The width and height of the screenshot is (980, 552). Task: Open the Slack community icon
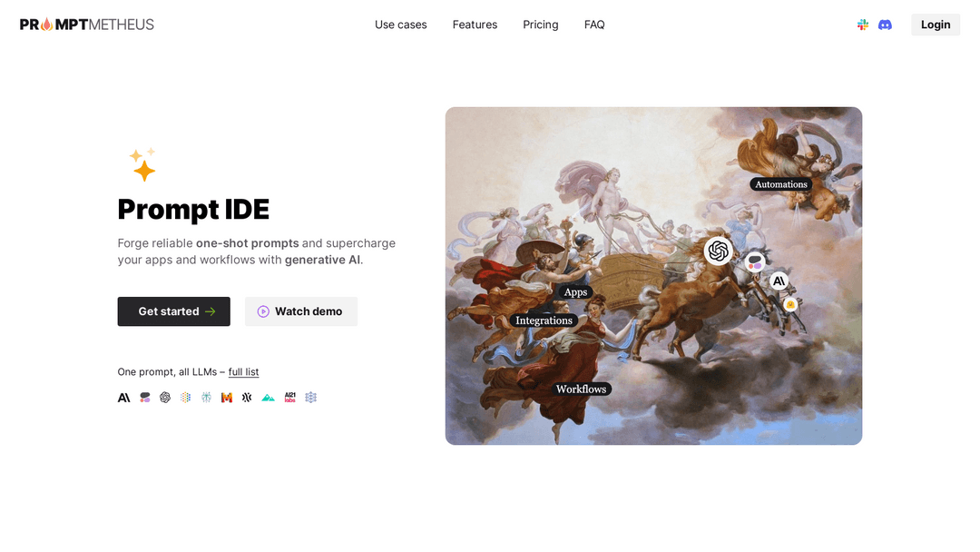(863, 25)
